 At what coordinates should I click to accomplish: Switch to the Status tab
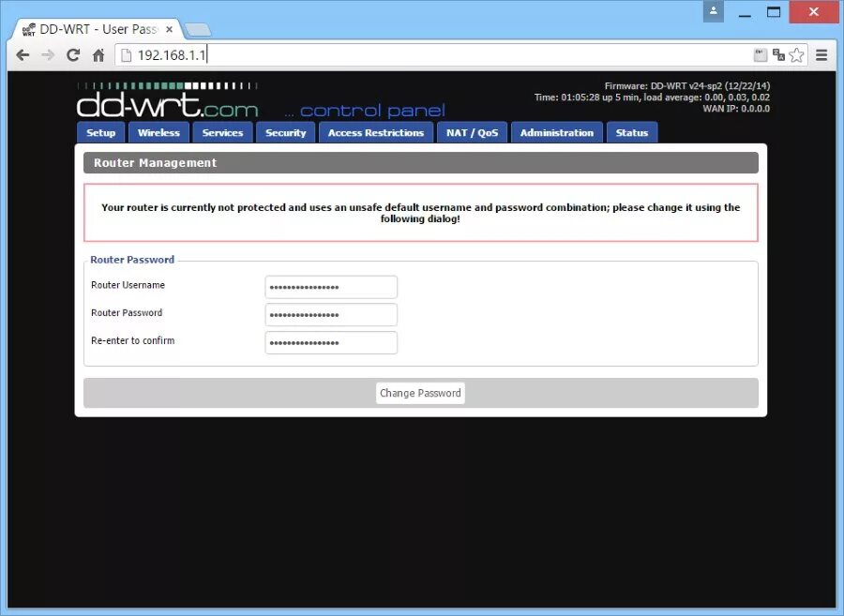click(x=631, y=132)
